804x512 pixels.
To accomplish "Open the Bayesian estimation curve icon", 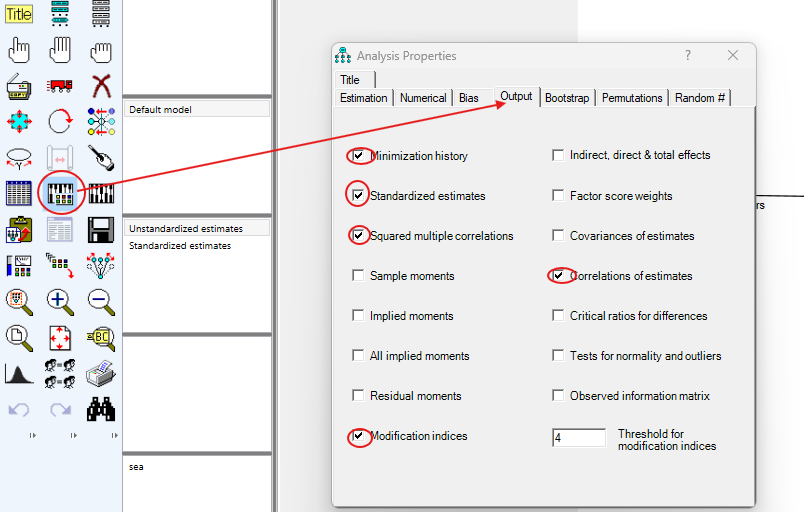I will coord(18,374).
